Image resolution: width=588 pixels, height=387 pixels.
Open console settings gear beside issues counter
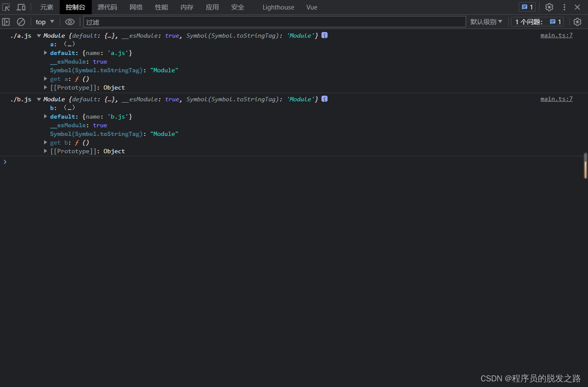coord(578,22)
